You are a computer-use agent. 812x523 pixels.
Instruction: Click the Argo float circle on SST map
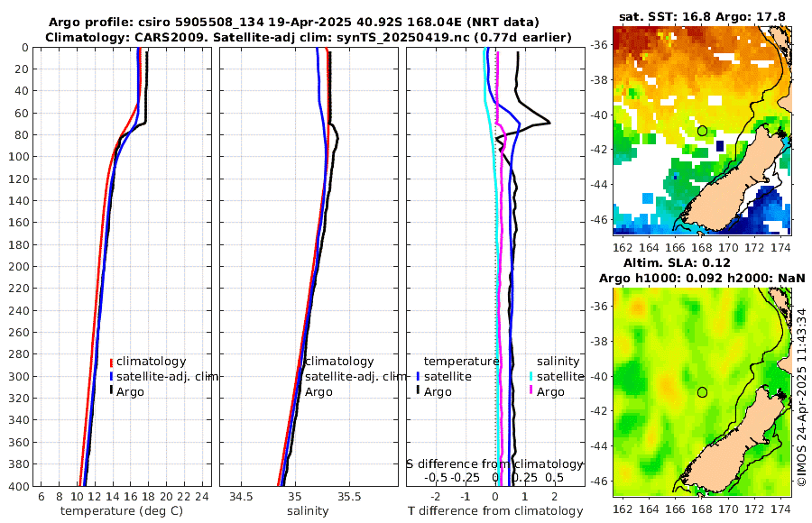[702, 131]
